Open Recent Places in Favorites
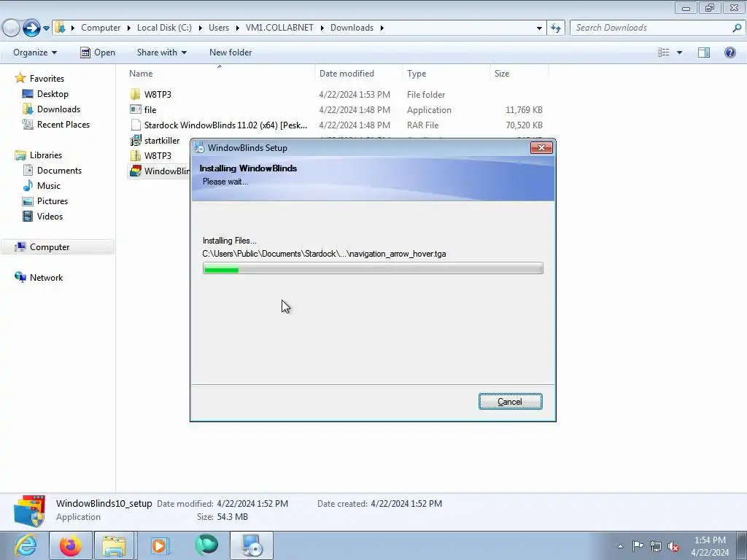The height and width of the screenshot is (560, 747). (x=63, y=124)
